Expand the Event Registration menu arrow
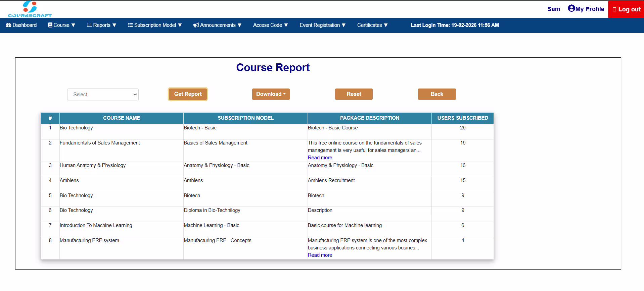 343,25
